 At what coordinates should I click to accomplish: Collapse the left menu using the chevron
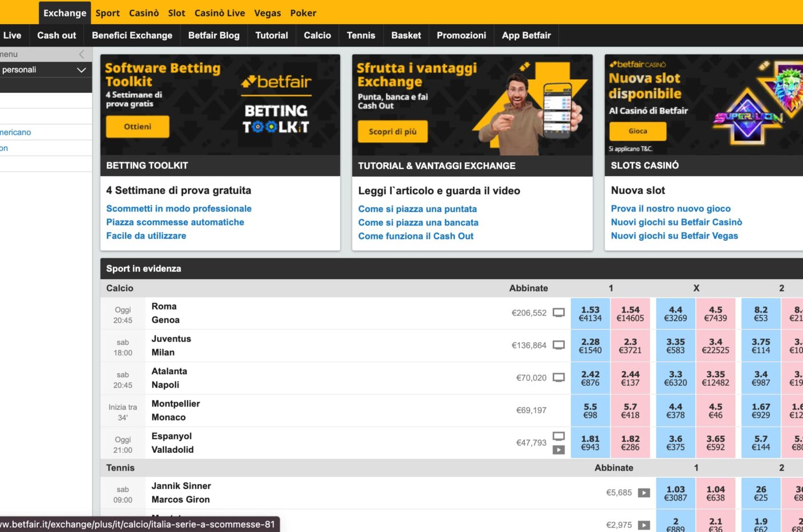point(81,54)
